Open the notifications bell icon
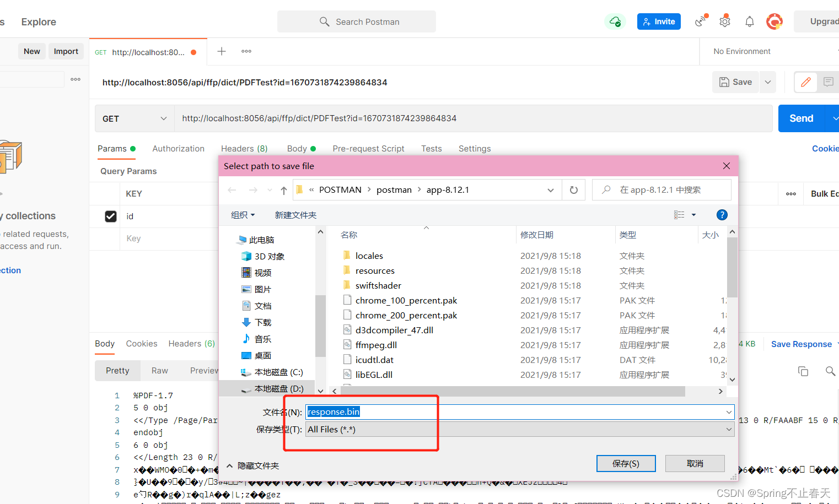This screenshot has height=504, width=839. 750,21
